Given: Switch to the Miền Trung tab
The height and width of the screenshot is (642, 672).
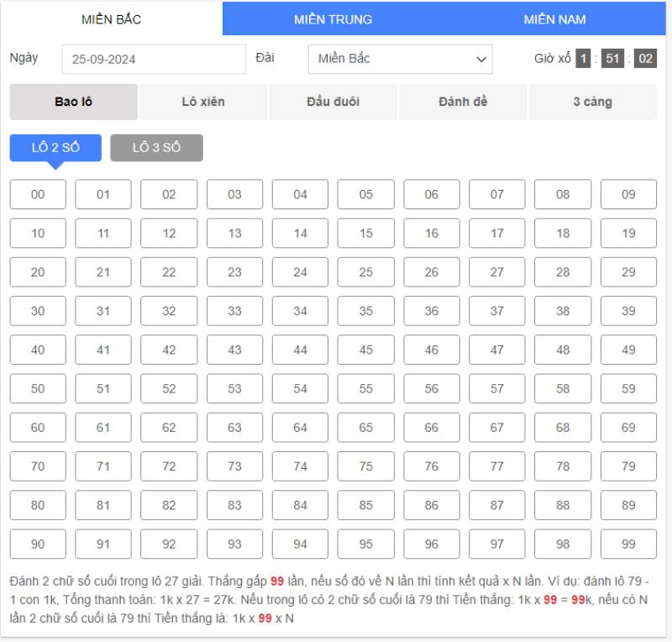Looking at the screenshot, I should pos(333,19).
